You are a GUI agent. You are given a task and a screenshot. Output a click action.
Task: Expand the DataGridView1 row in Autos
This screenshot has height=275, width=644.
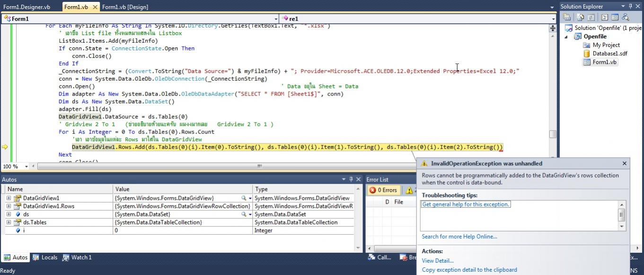click(9, 198)
